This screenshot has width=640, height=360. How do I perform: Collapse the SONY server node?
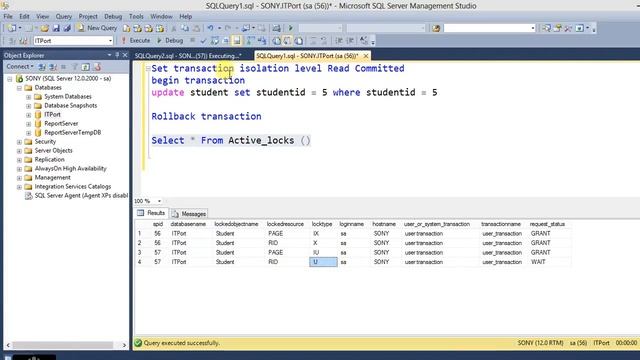pyautogui.click(x=10, y=79)
